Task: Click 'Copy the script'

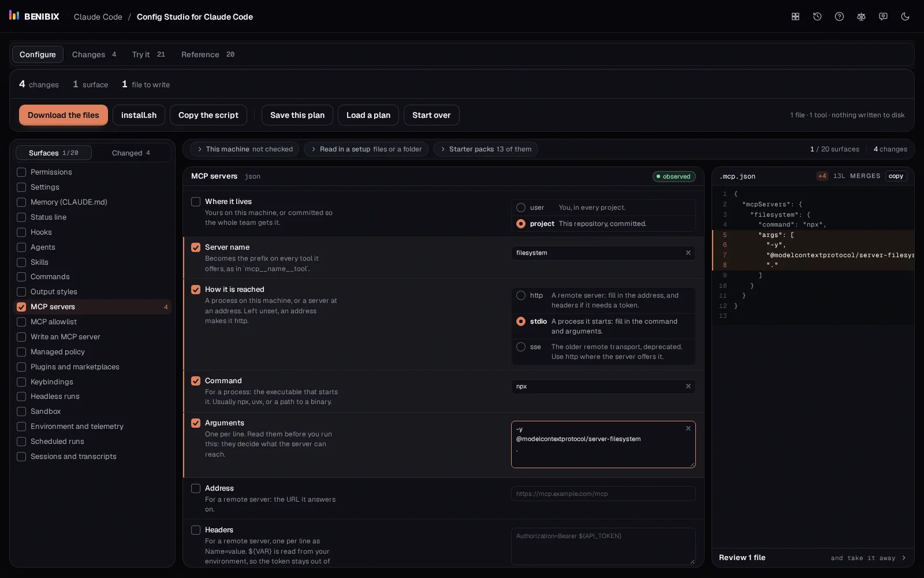Action: [208, 115]
